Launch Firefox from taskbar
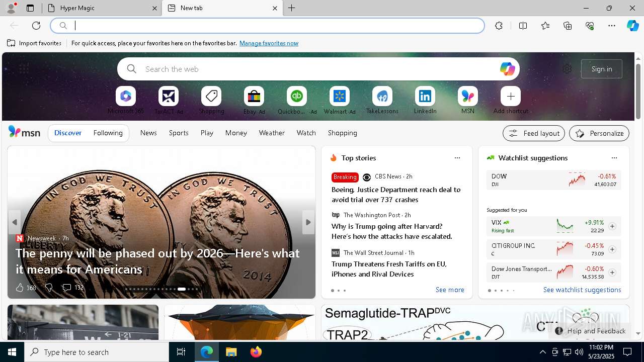Image resolution: width=644 pixels, height=362 pixels. click(x=256, y=352)
